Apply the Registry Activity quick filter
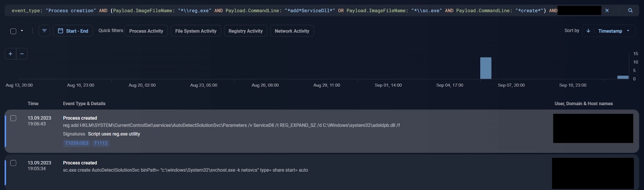 click(246, 31)
